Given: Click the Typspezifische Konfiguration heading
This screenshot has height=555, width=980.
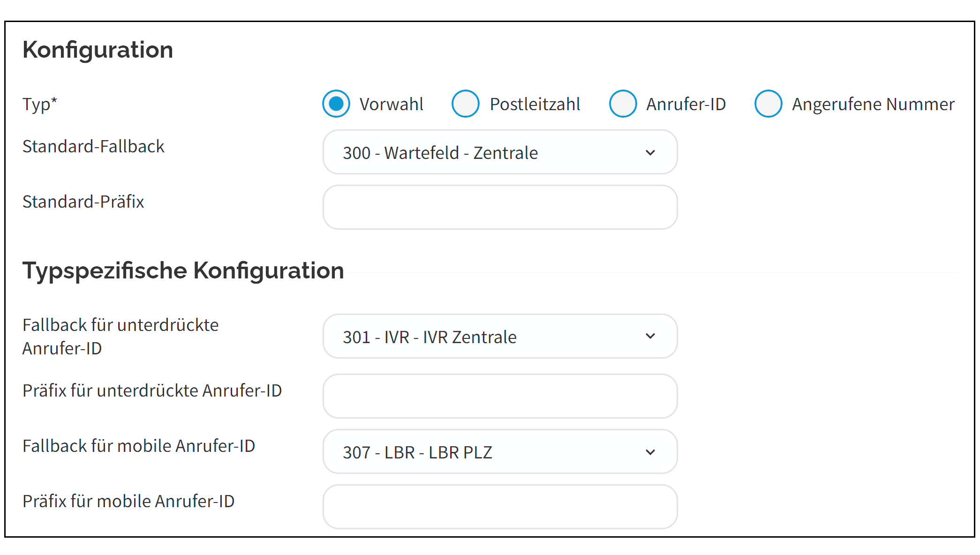Looking at the screenshot, I should (183, 270).
